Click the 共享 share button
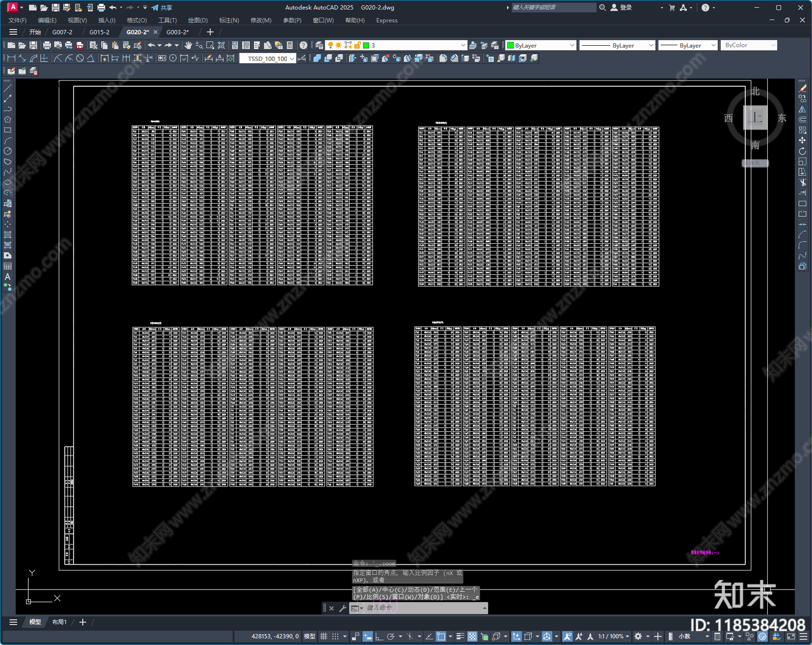 tap(162, 8)
